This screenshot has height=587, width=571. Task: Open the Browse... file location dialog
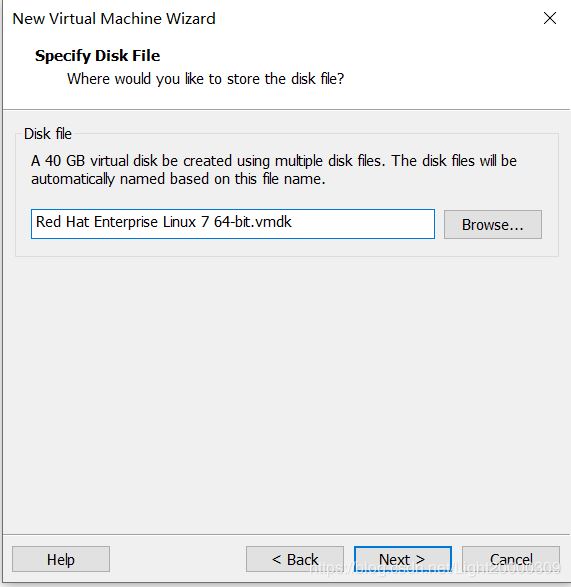[493, 224]
